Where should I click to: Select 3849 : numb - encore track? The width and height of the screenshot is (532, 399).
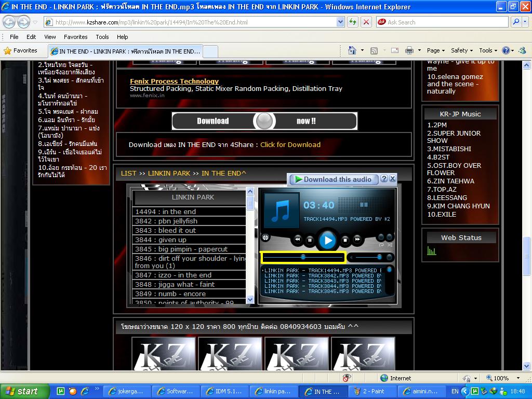tap(189, 294)
